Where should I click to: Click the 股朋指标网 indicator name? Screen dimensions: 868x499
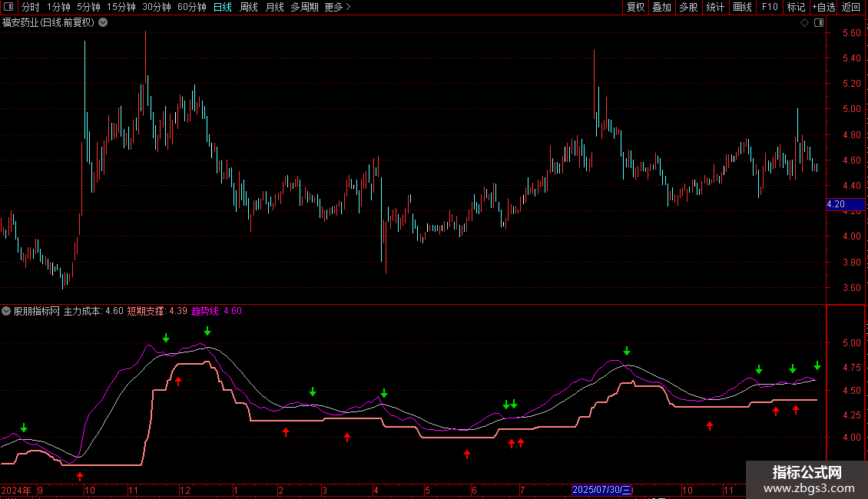(x=37, y=311)
